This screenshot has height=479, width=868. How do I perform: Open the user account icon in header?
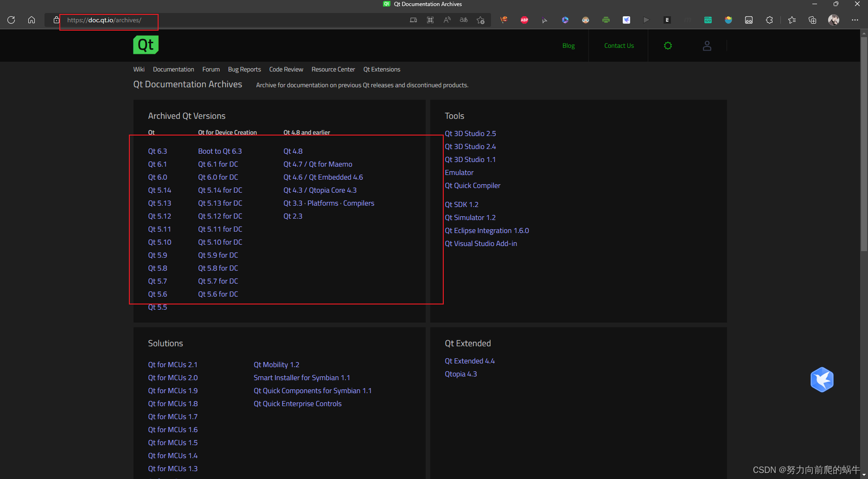coord(707,45)
